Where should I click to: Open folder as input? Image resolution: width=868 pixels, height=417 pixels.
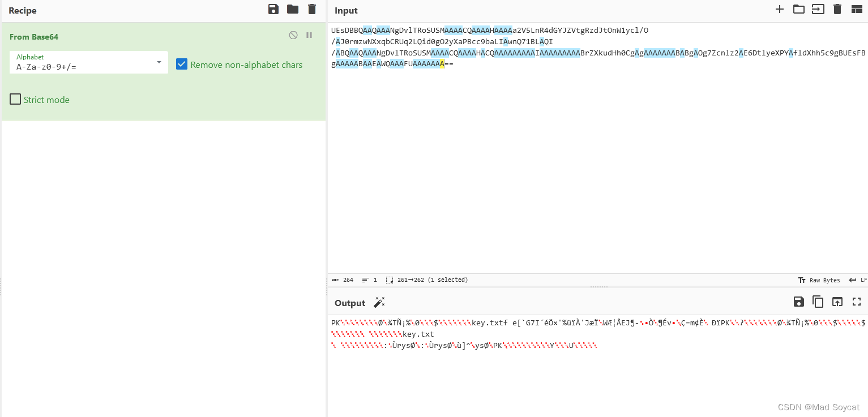pos(799,9)
